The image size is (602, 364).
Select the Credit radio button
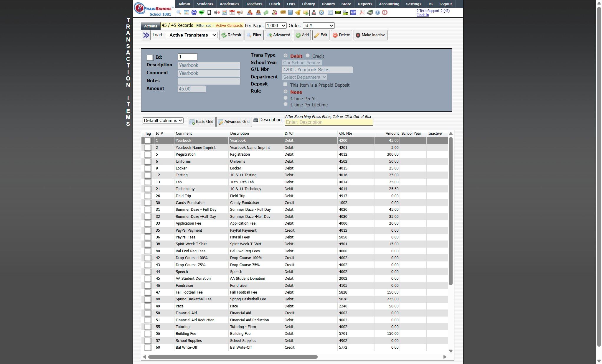point(308,56)
